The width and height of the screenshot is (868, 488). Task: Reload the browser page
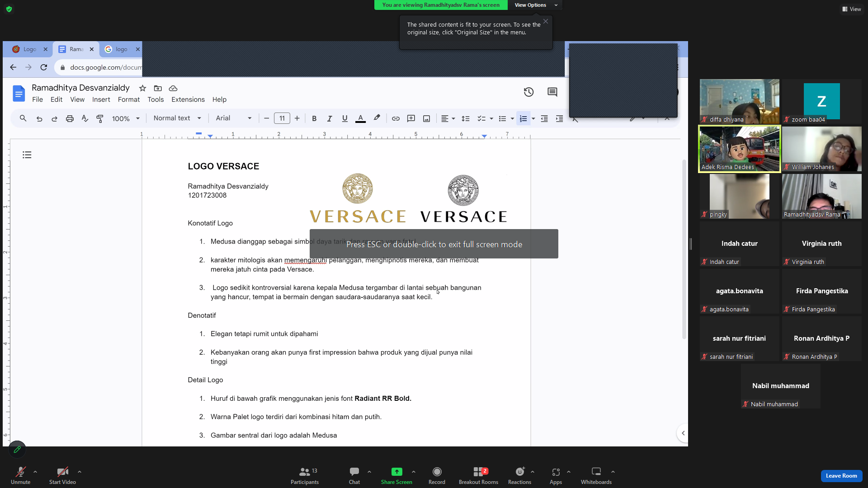[44, 67]
